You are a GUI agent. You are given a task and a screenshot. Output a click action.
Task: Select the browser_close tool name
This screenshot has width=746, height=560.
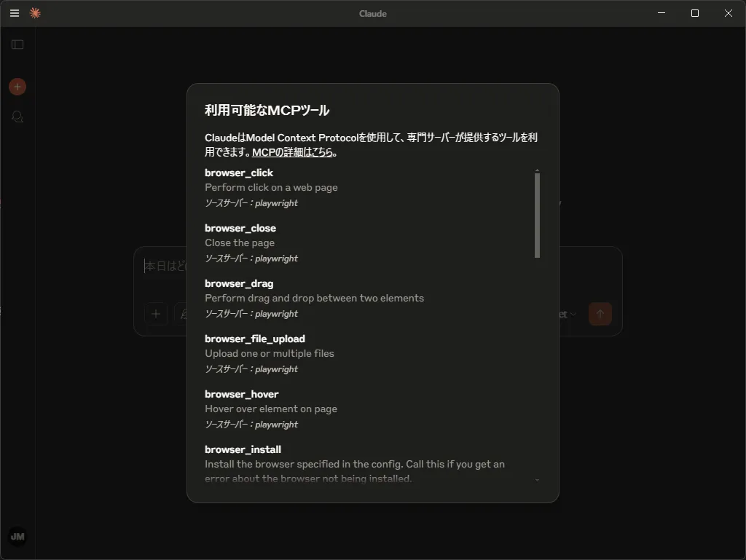[x=240, y=228]
